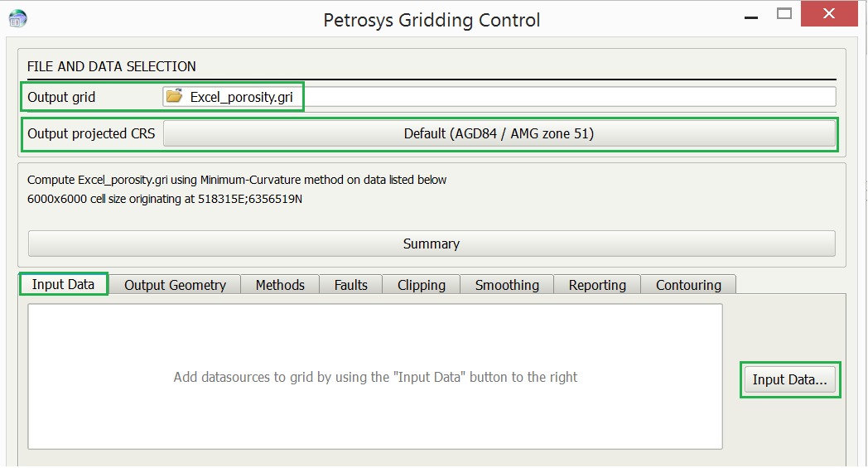This screenshot has width=868, height=468.
Task: Select the Contouring tab
Action: 688,285
